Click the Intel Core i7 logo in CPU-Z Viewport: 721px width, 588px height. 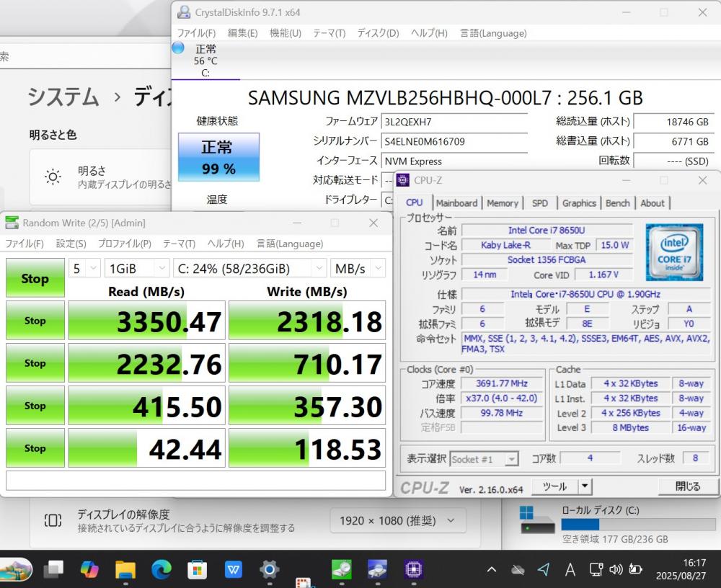pyautogui.click(x=674, y=252)
